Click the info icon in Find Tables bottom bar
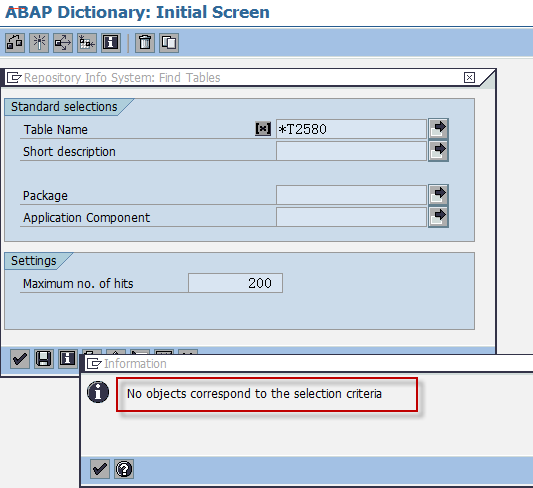533x488 pixels. click(68, 359)
